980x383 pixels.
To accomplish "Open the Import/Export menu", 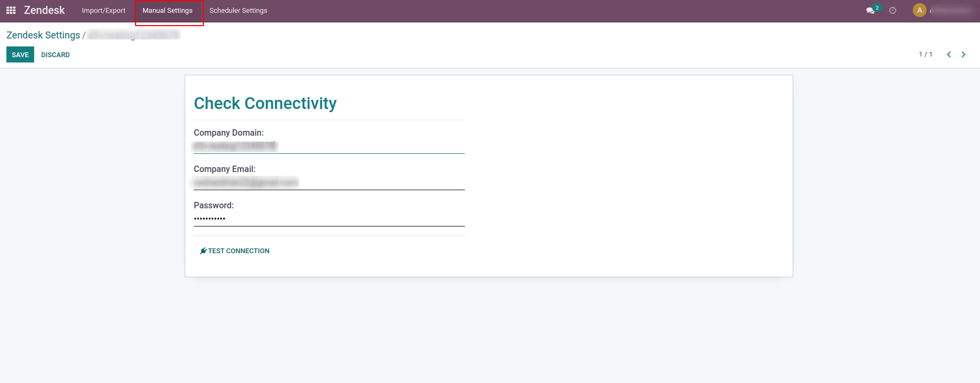I will 104,11.
